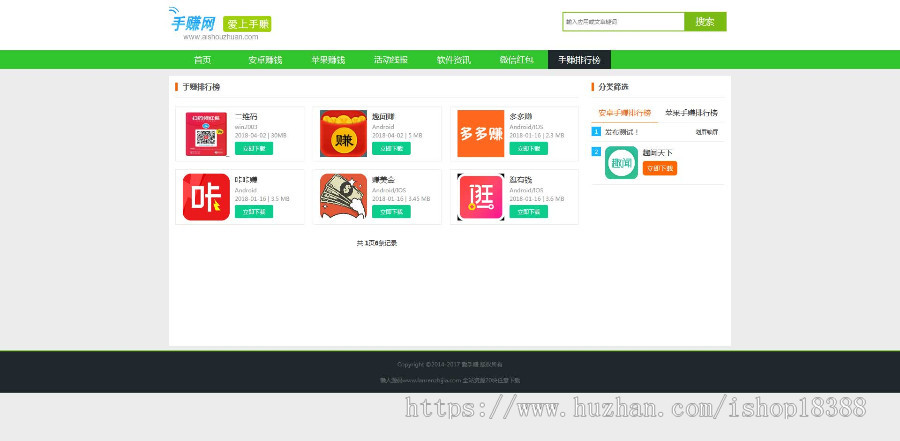Open the first ranked sidebar entry 发布测试
Image resolution: width=900 pixels, height=441 pixels.
(622, 132)
